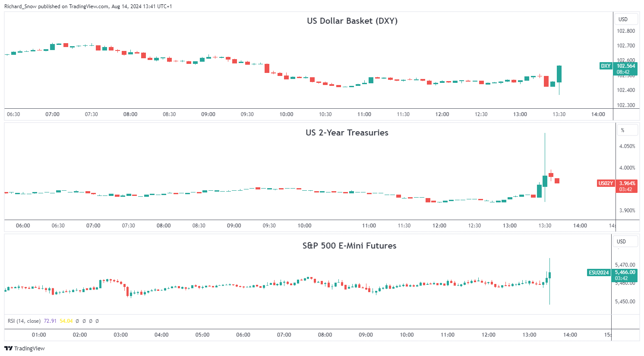Select the DXY ticker flag on price axis
This screenshot has width=644, height=356.
click(606, 66)
